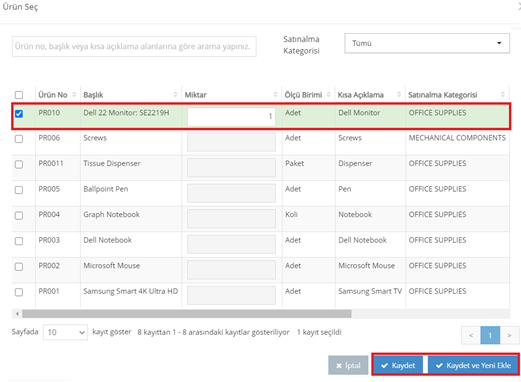Click the 'Dell Monitor' short description cell

(x=359, y=113)
